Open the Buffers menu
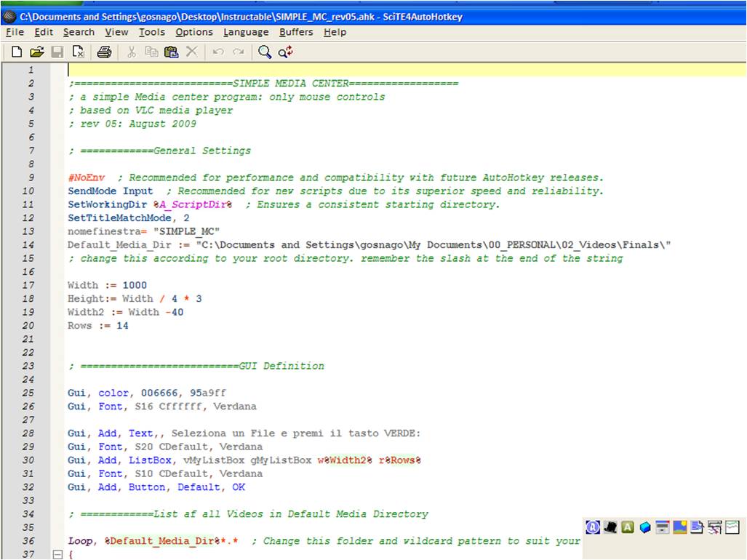Screen dimensions: 747x560 (296, 32)
